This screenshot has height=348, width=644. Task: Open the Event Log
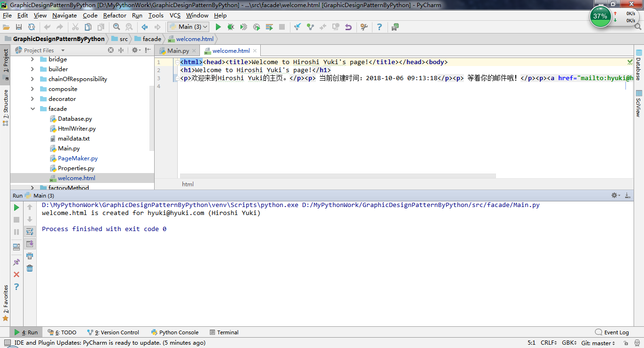[612, 332]
